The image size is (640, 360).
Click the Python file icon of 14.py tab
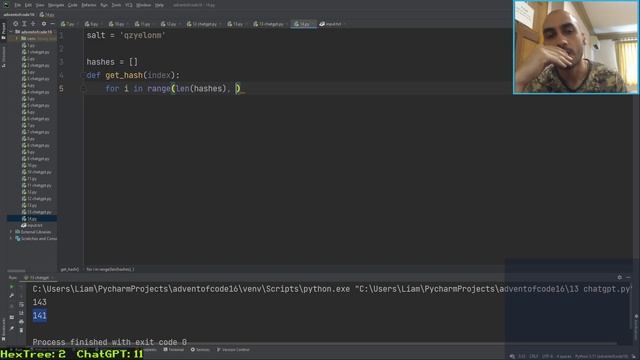(x=296, y=24)
